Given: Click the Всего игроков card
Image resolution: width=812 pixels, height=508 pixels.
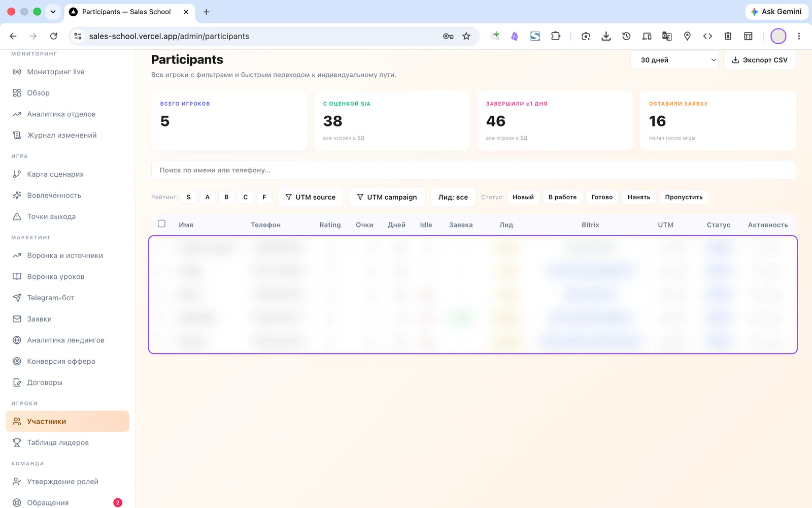Looking at the screenshot, I should pos(229,121).
